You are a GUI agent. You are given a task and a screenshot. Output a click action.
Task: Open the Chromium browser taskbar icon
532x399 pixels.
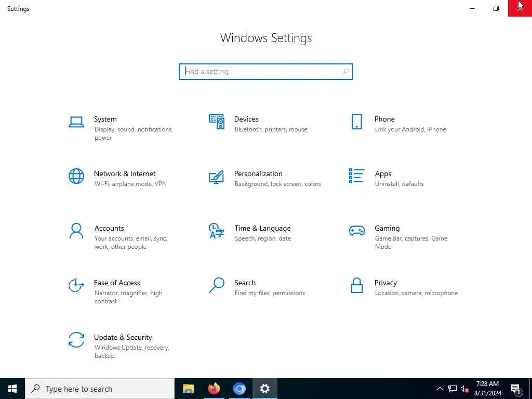pyautogui.click(x=239, y=389)
